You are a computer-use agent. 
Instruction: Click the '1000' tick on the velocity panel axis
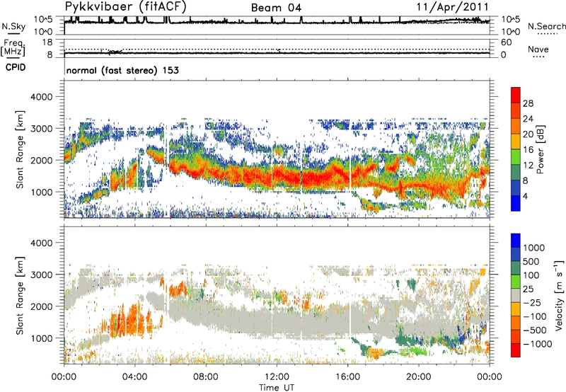pyautogui.click(x=41, y=338)
